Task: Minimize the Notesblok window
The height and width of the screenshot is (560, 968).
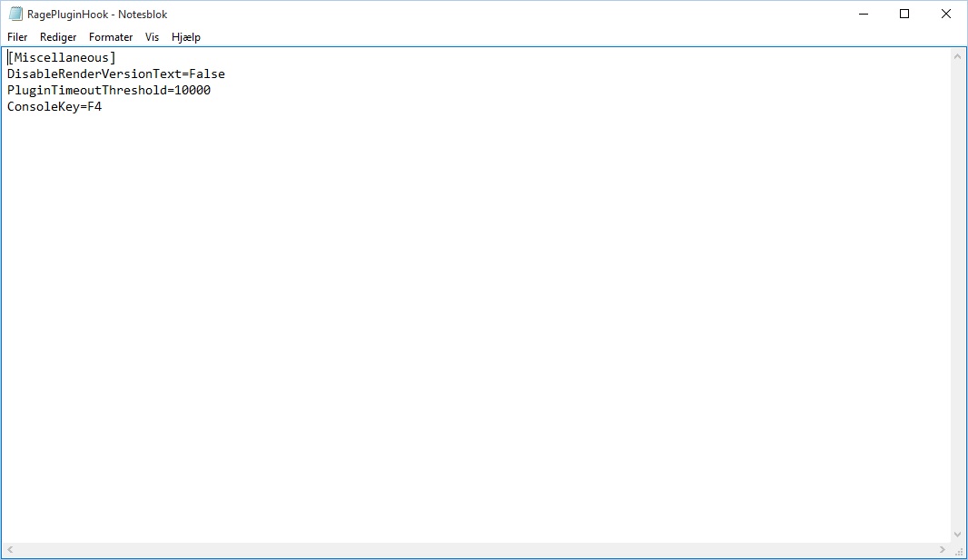Action: (864, 14)
